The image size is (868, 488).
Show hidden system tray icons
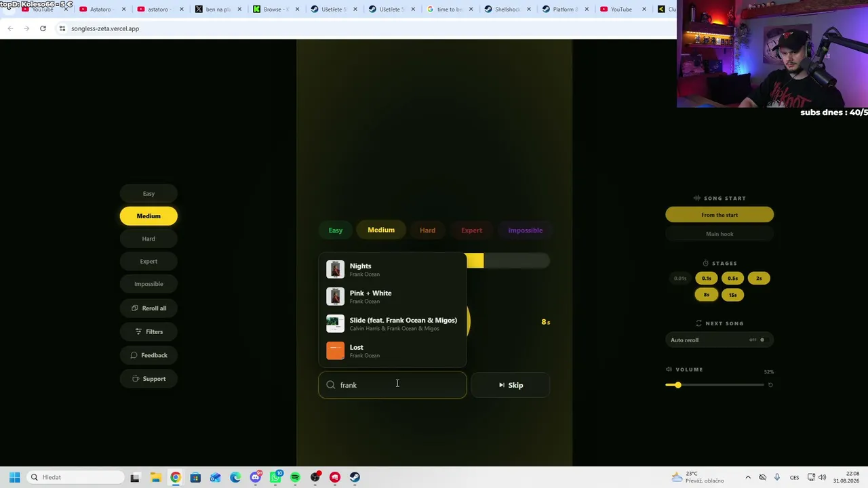[x=748, y=477]
